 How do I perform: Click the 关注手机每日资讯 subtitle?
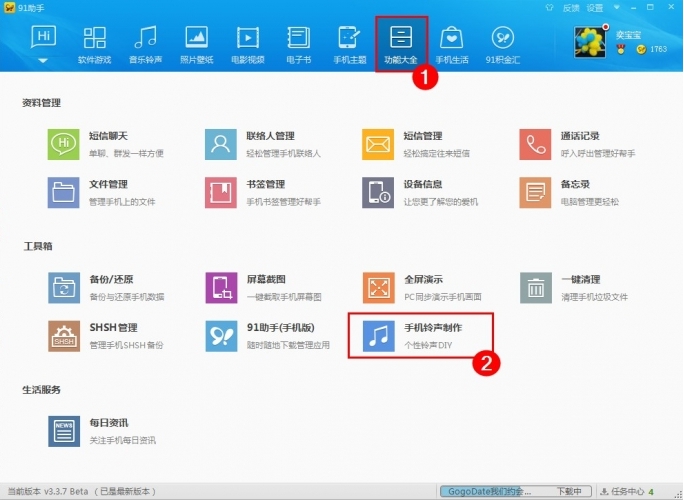[x=122, y=440]
